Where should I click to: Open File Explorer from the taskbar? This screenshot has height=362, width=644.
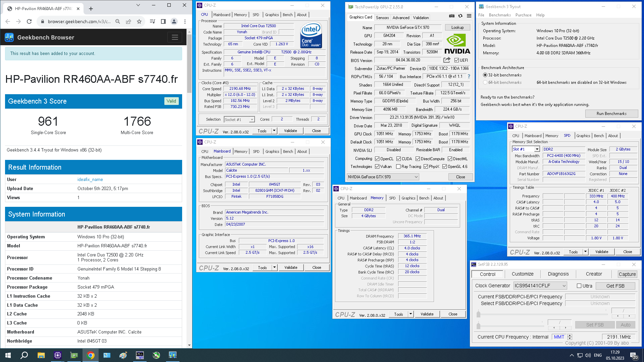(41, 355)
